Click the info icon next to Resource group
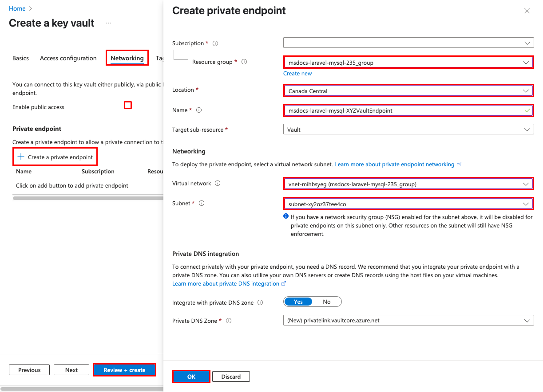The width and height of the screenshot is (543, 392). [244, 62]
